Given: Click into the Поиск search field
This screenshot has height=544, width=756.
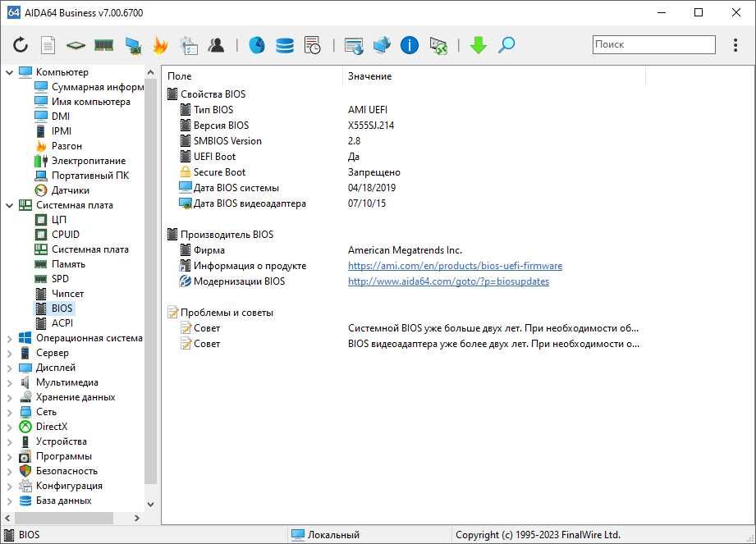Looking at the screenshot, I should click(x=653, y=44).
